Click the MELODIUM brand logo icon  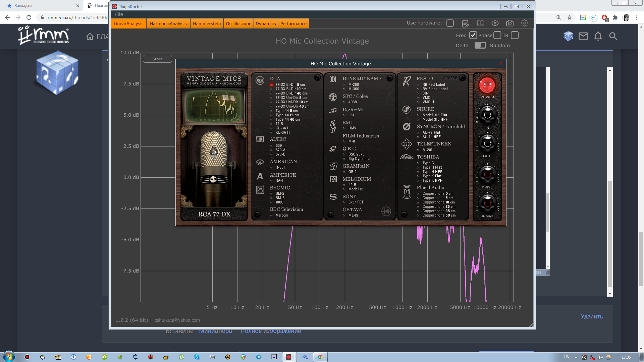(x=333, y=179)
